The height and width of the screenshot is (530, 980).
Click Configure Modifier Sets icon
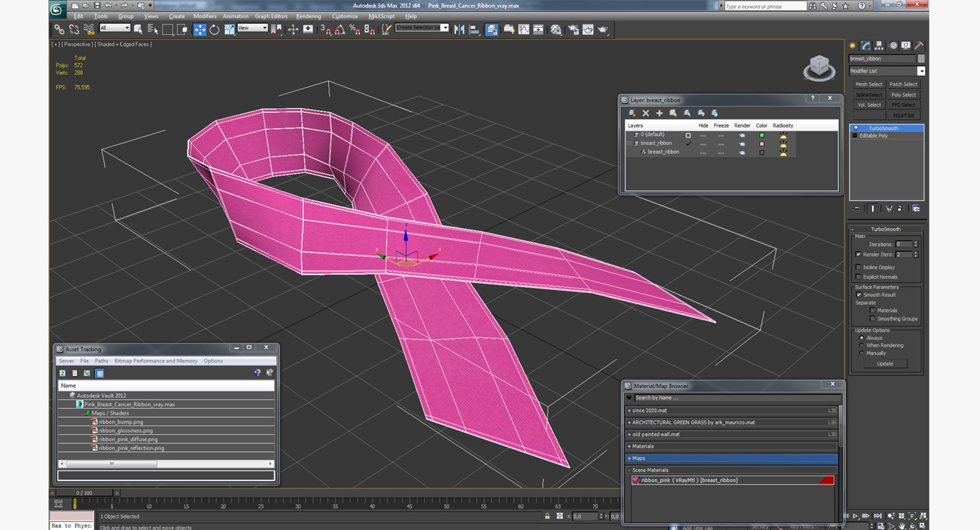point(916,208)
